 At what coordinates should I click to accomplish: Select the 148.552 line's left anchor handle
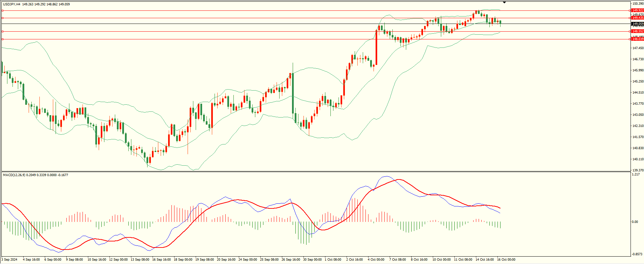(3, 32)
